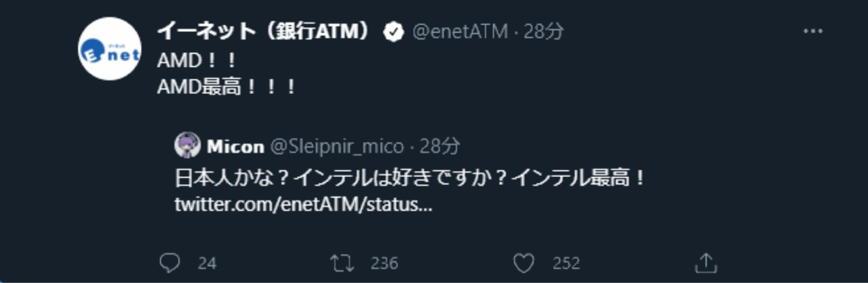Click the like count 252
868x283 pixels.
pos(566,263)
